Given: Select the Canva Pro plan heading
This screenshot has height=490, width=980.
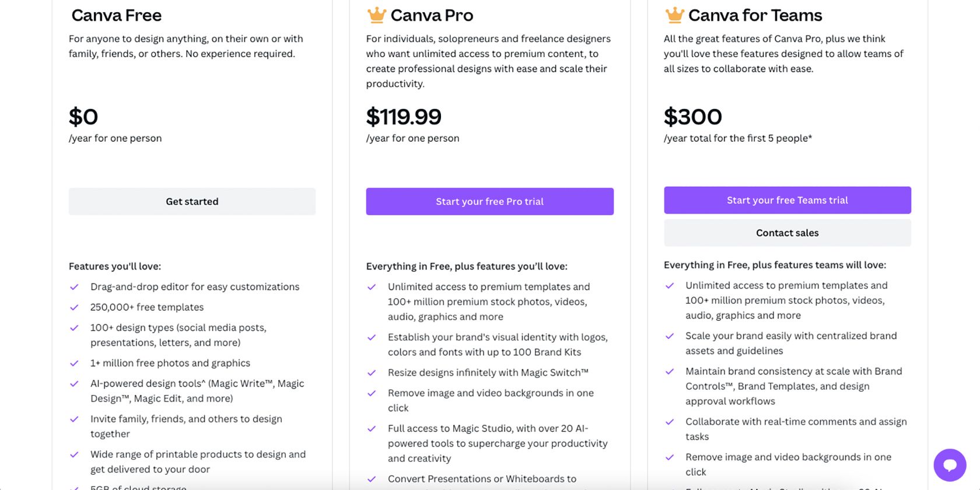Looking at the screenshot, I should [x=433, y=15].
